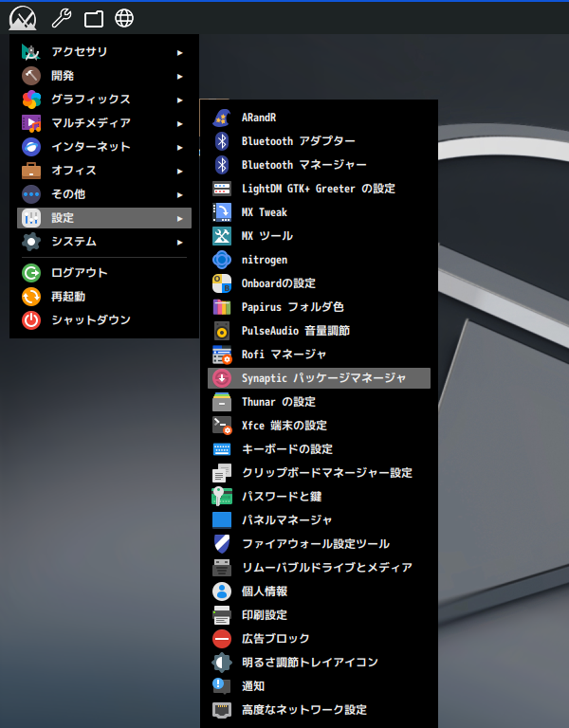This screenshot has width=569, height=728.
Task: Click the wrench tools icon in panel
Action: click(x=62, y=18)
